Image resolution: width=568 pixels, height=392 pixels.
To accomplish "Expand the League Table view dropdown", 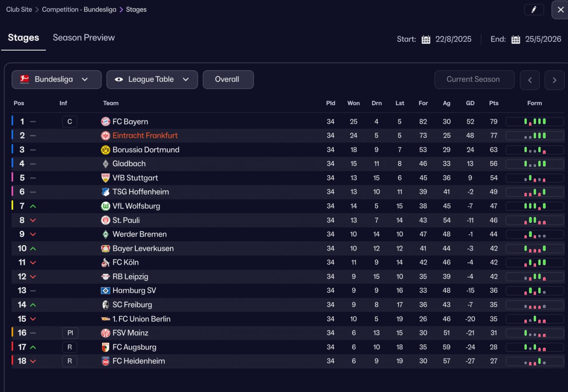I will (152, 79).
